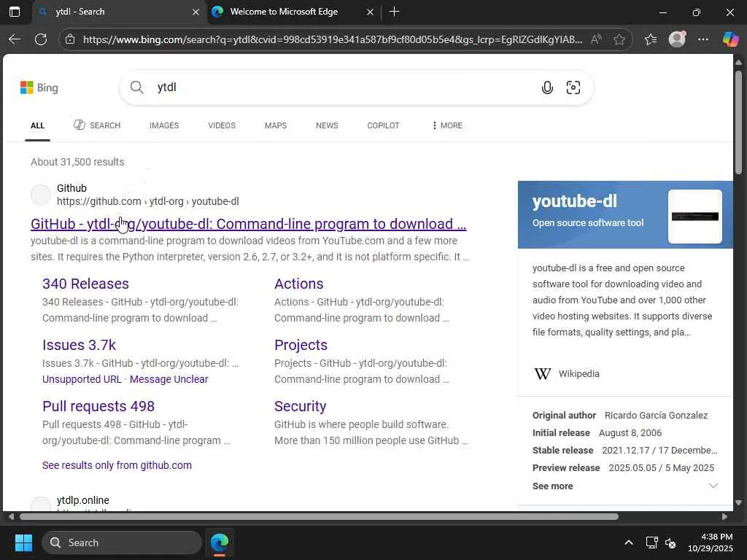Switch to NEWS results
The width and height of the screenshot is (747, 560).
tap(327, 125)
